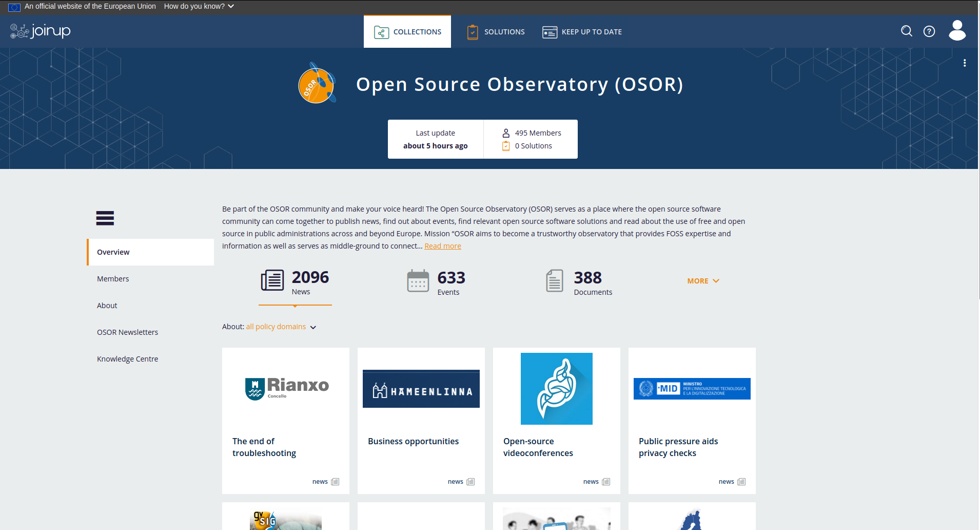Click the help question mark icon

point(929,31)
